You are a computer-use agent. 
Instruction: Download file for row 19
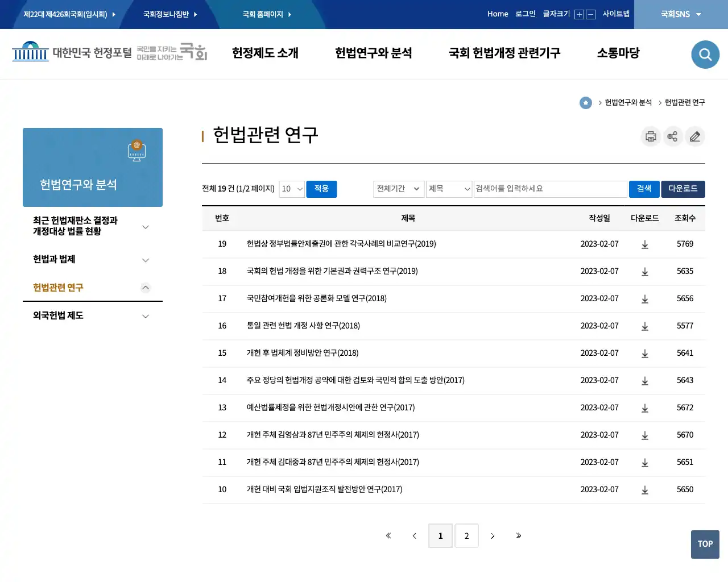coord(645,244)
